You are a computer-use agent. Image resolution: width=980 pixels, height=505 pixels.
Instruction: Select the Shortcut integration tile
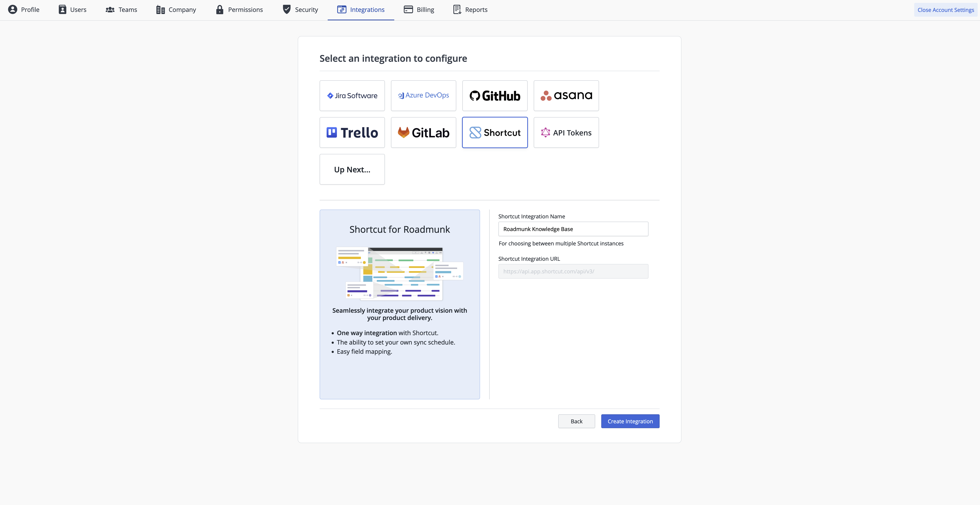click(495, 132)
